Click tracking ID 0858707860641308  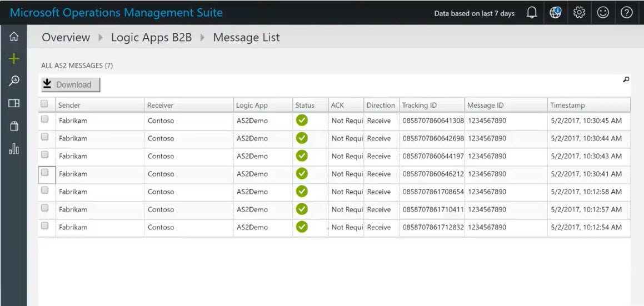[433, 121]
